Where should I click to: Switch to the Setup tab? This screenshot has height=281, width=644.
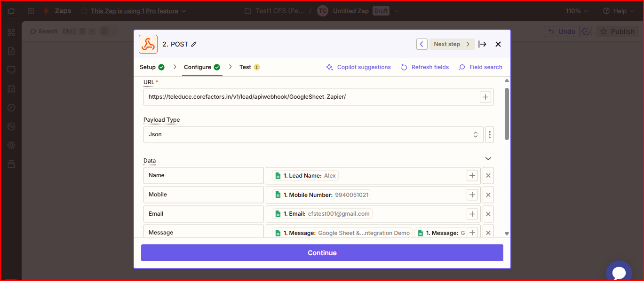[x=152, y=67]
